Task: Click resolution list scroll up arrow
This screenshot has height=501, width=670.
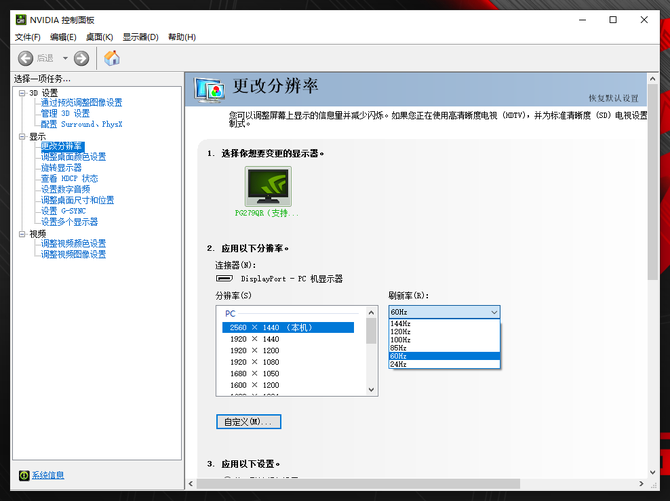Action: (x=371, y=312)
